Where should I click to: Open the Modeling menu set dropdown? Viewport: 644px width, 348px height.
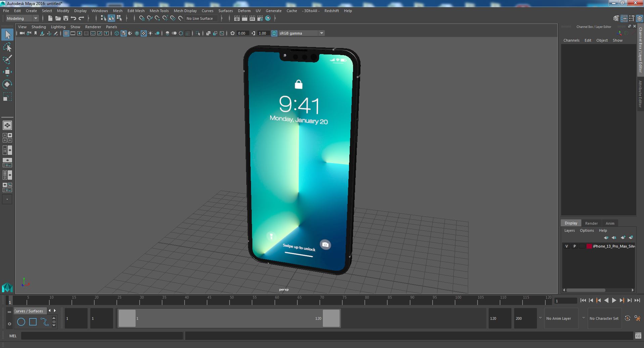tap(22, 18)
